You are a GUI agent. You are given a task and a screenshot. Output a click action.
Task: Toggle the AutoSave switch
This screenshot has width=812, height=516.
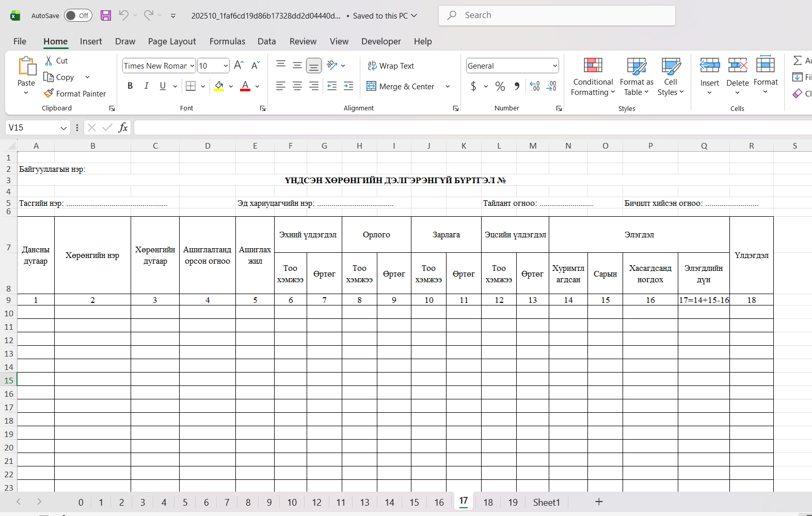coord(78,15)
